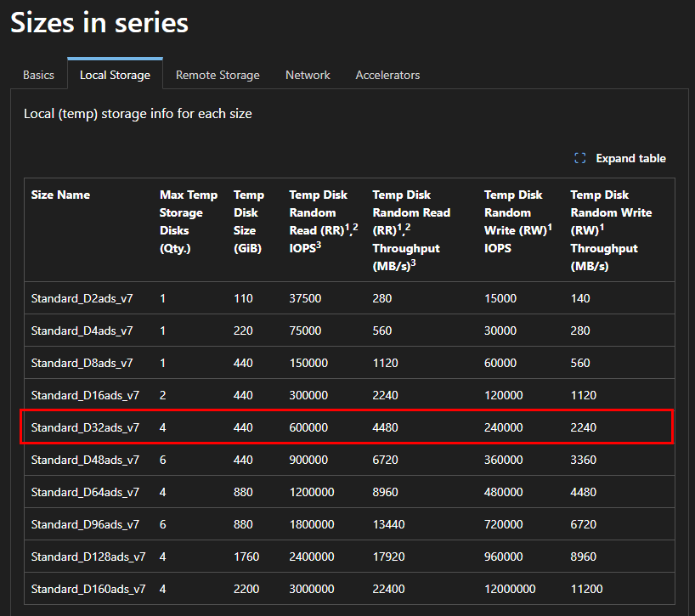Select the Standard_D160ads_v7 size name
Screen dimensions: 695x616
[88, 589]
